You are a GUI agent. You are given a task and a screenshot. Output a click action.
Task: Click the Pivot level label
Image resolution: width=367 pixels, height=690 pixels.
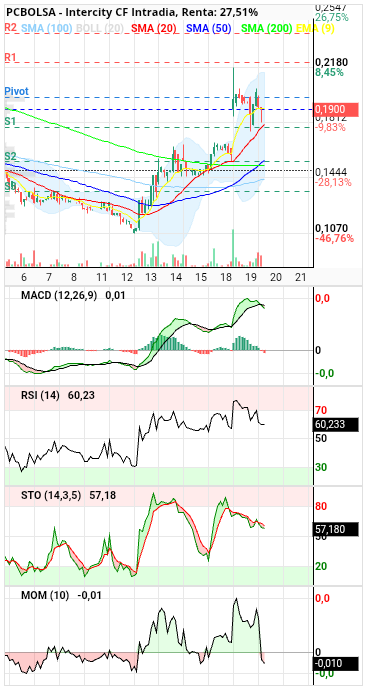pyautogui.click(x=17, y=92)
